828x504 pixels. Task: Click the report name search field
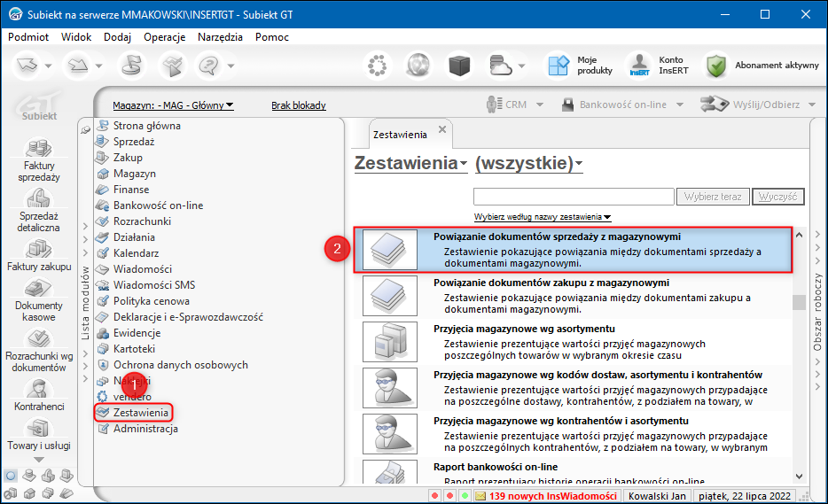574,197
